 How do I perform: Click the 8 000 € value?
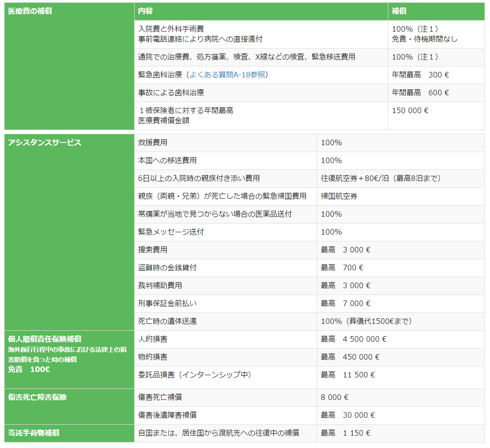point(334,397)
